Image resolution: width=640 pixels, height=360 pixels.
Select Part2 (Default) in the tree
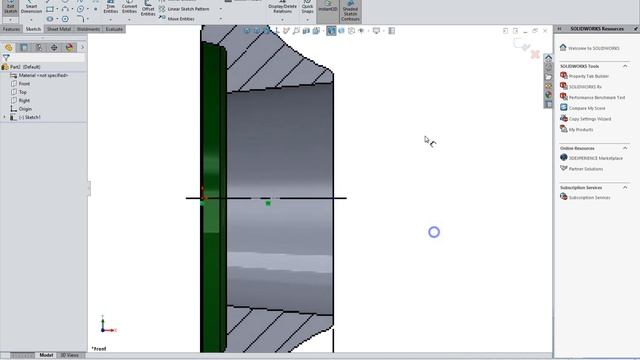[25, 67]
